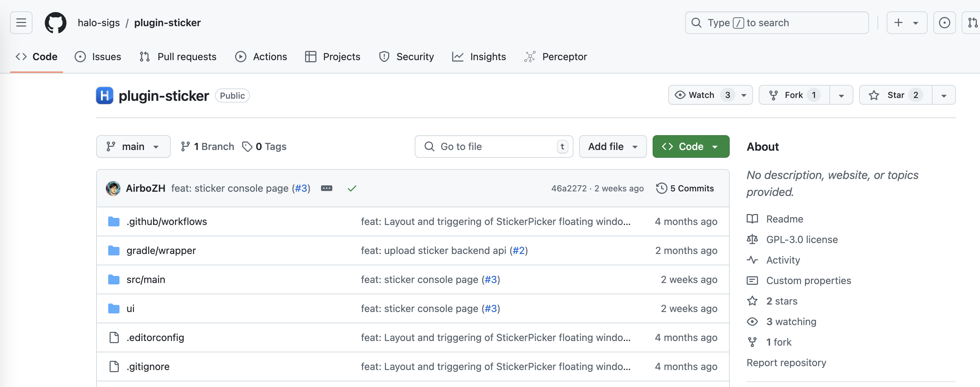Viewport: 980px width, 387px height.
Task: View the 1 Branch link
Action: [x=207, y=146]
